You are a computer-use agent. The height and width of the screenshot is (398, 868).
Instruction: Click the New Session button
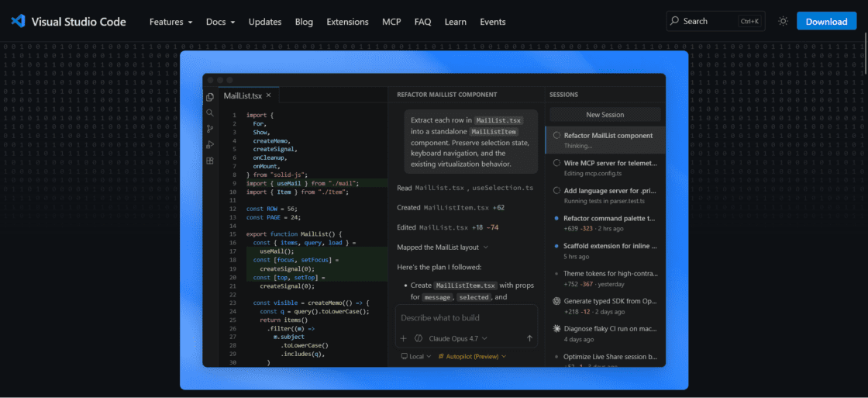point(605,115)
